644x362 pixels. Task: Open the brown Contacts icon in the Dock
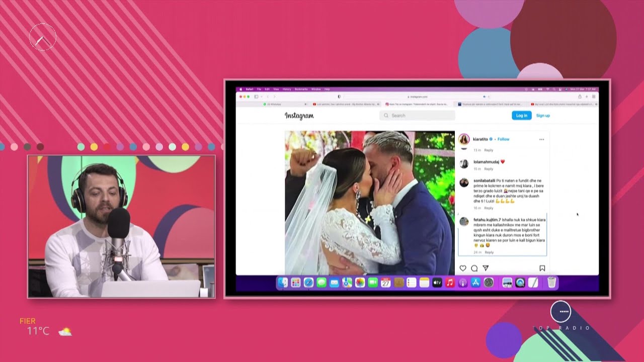399,283
